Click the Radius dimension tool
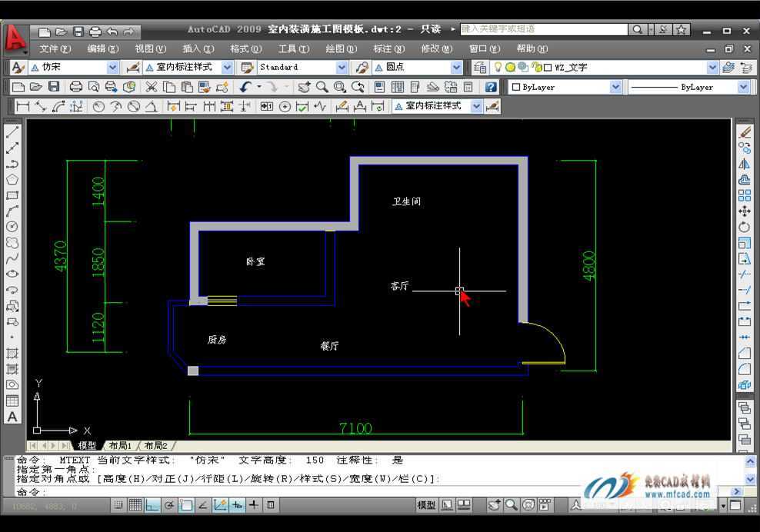This screenshot has width=760, height=532. click(98, 106)
